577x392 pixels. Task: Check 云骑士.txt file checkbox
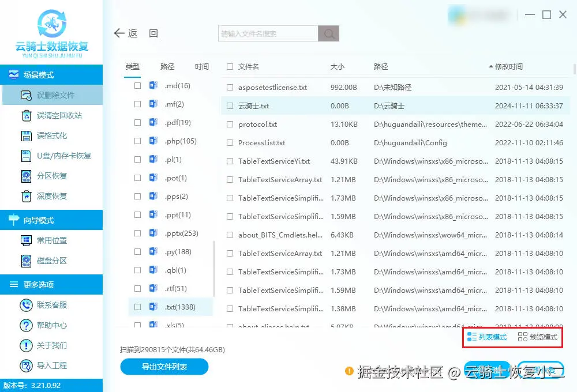(230, 106)
